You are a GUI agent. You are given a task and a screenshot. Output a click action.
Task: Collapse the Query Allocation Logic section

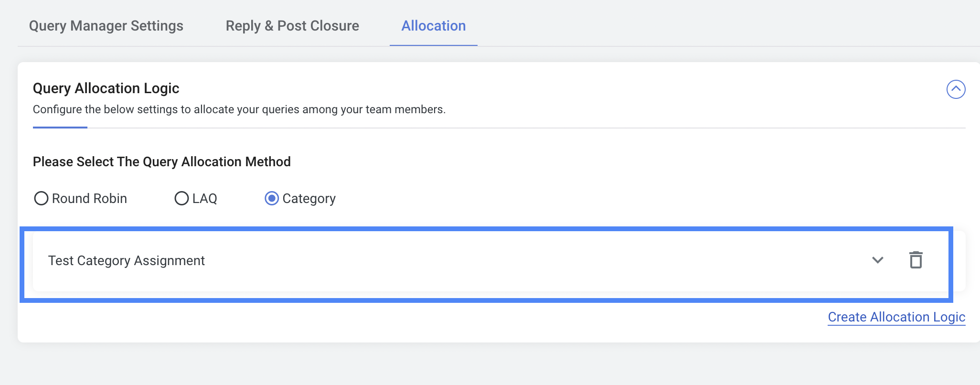956,89
